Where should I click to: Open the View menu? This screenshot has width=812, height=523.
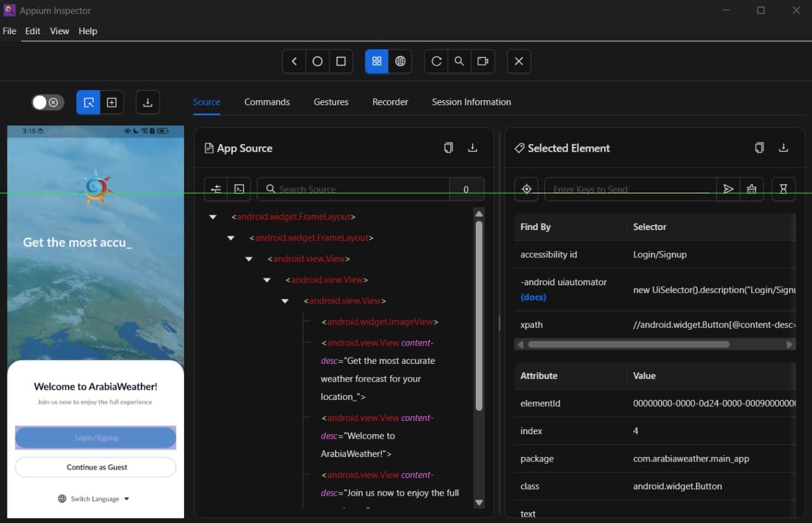pyautogui.click(x=60, y=31)
